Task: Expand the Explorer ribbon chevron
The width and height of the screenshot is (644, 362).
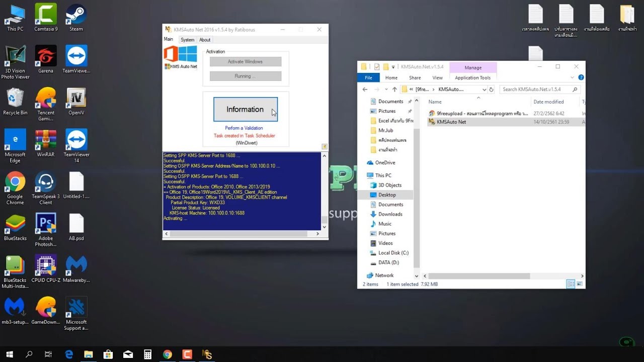Action: point(572,77)
